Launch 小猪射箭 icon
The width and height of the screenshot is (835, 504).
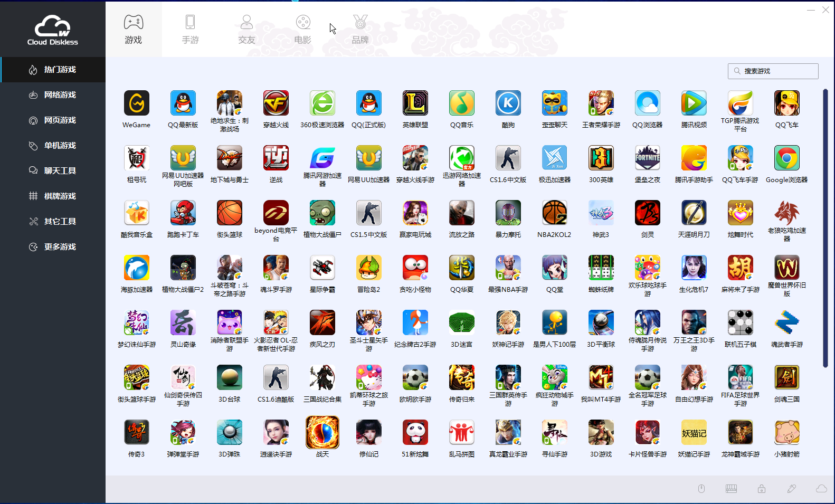point(787,432)
